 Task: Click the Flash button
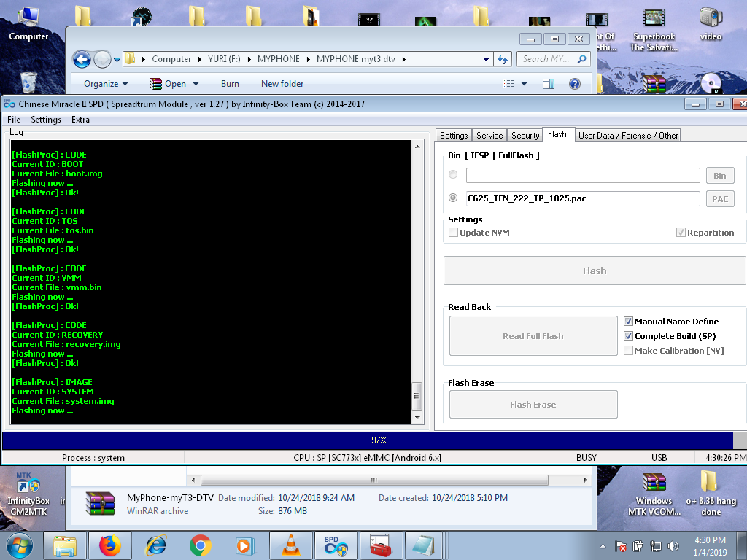pos(595,271)
